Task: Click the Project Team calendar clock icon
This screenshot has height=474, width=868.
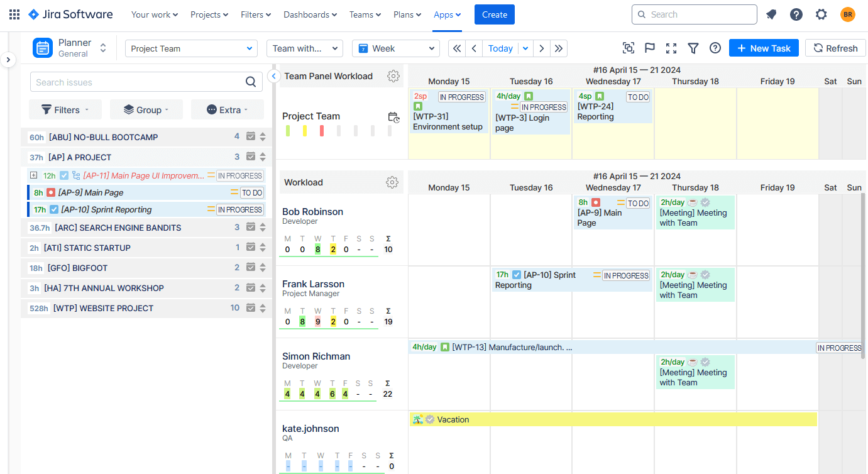Action: click(393, 117)
